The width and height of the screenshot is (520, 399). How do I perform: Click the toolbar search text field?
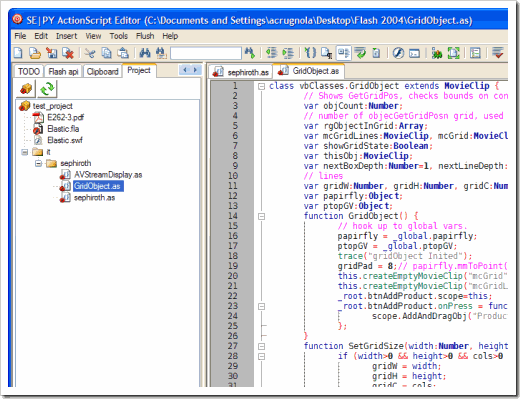(x=206, y=53)
